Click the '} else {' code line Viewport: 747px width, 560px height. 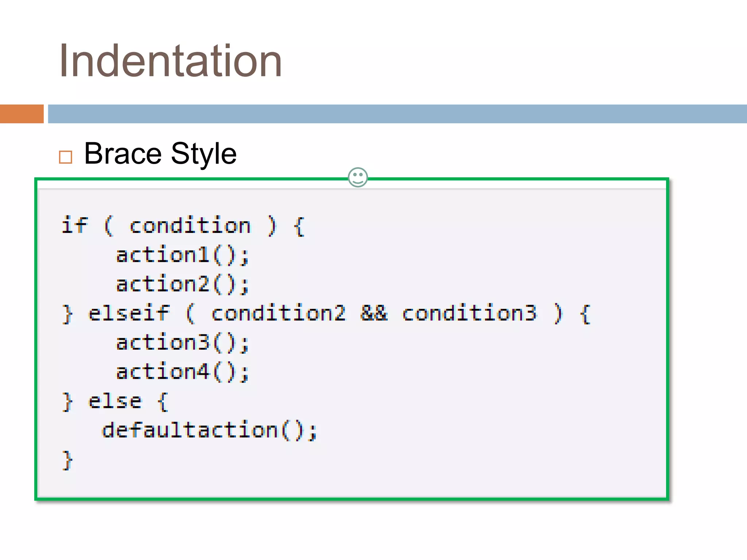[116, 401]
